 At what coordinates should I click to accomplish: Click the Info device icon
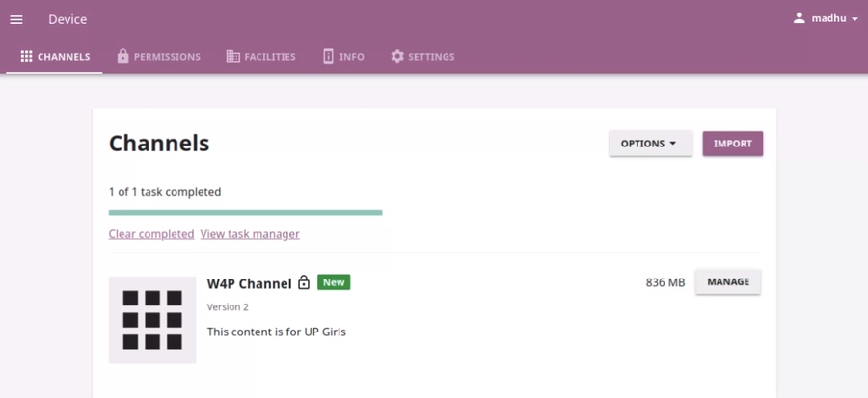tap(328, 57)
